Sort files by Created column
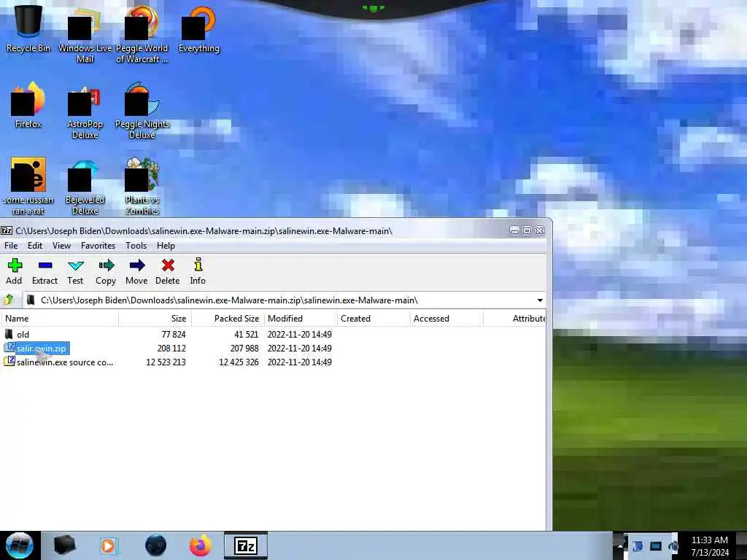This screenshot has width=747, height=560. tap(373, 319)
